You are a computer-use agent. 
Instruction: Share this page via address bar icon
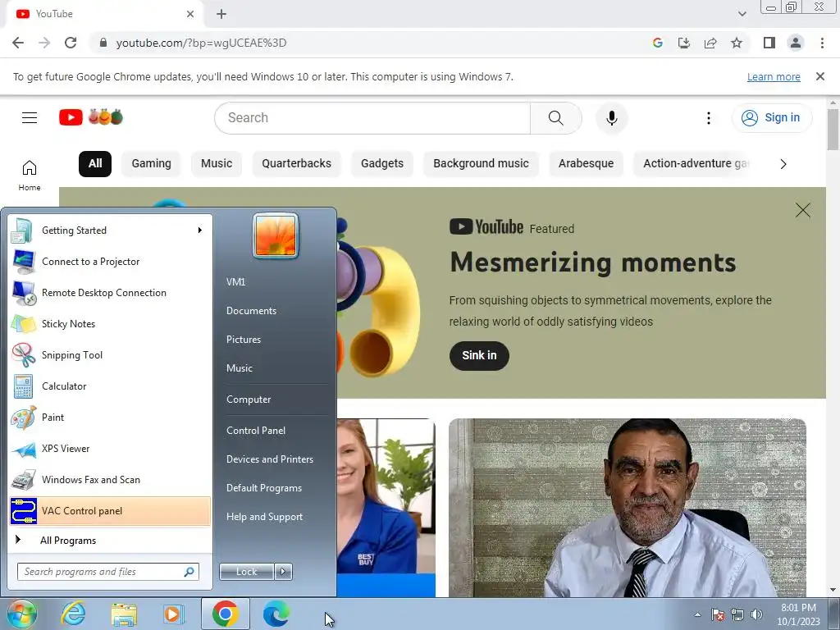click(x=710, y=43)
